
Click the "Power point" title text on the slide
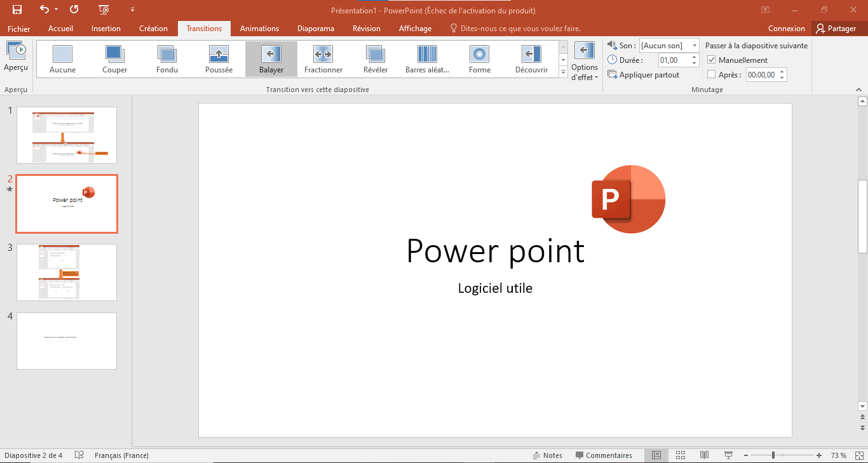click(495, 251)
